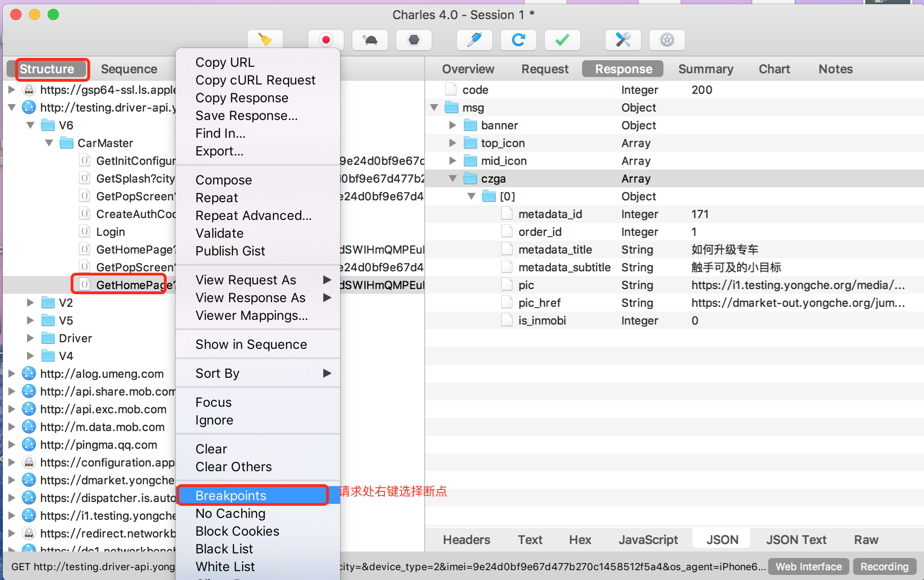Open the Chart tab
Viewport: 924px width, 580px height.
pyautogui.click(x=774, y=69)
